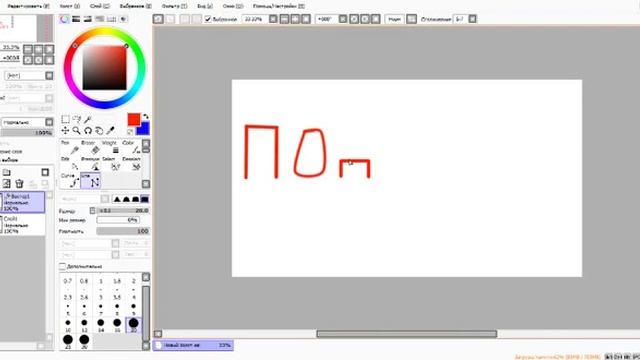Select brush size 20 preset

click(133, 324)
